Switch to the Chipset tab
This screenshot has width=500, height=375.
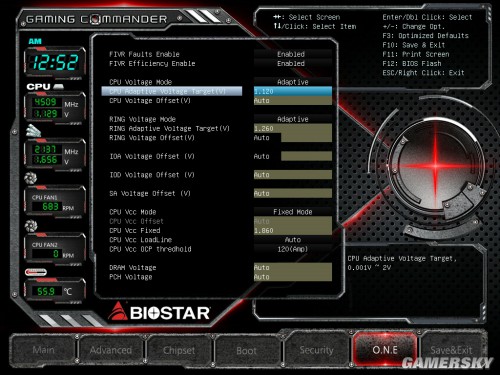179,350
